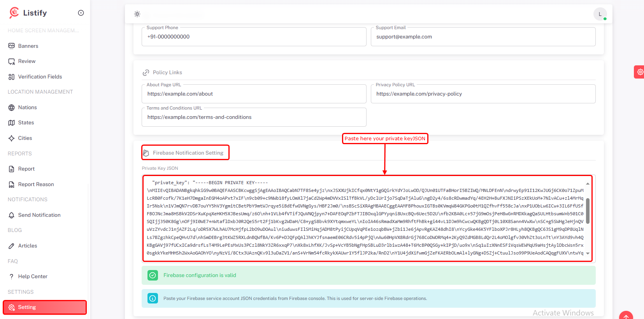This screenshot has height=319, width=644.
Task: Open the Articles blog section
Action: coord(27,246)
